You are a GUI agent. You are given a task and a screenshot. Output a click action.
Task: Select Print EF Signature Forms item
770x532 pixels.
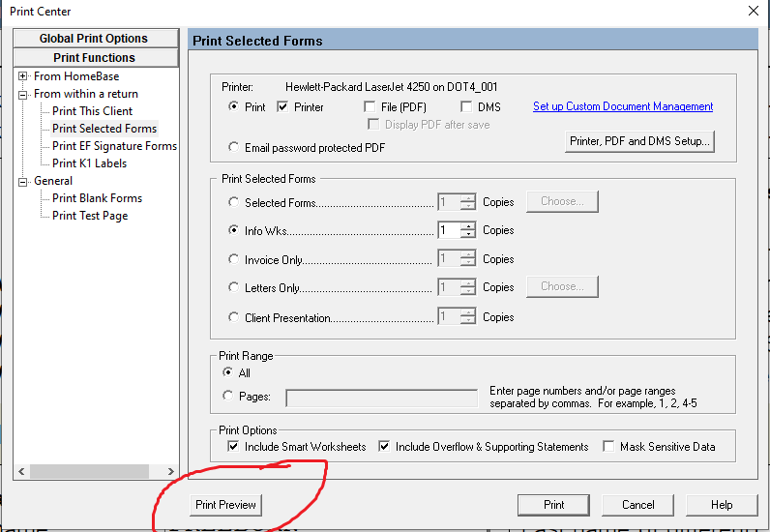(x=114, y=146)
